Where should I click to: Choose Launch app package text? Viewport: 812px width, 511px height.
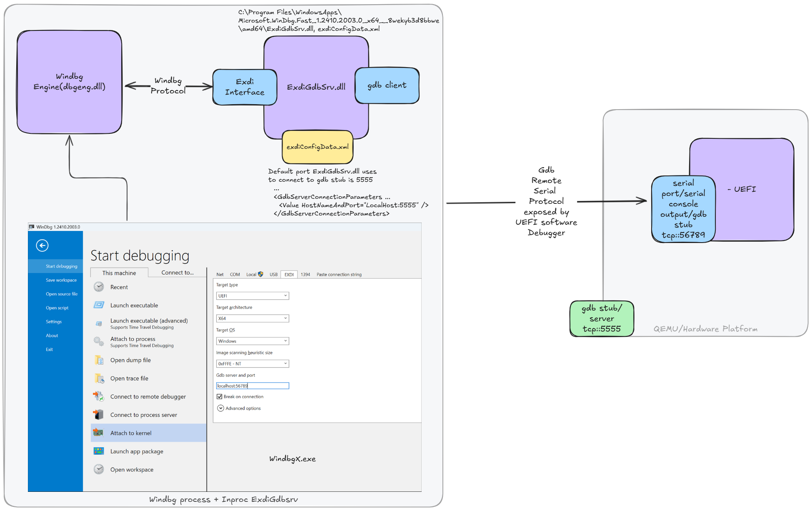[137, 451]
